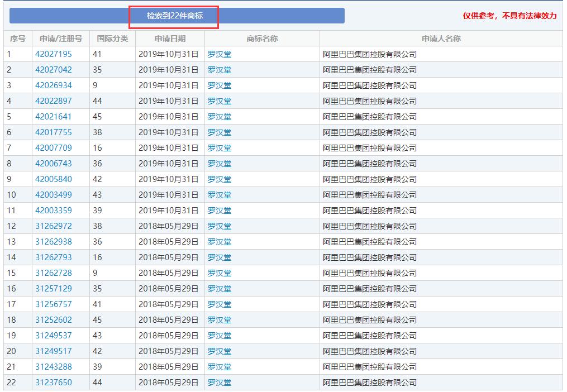Select applicant 阿里巴巴集团控股有限公司 in row 3

pos(370,85)
